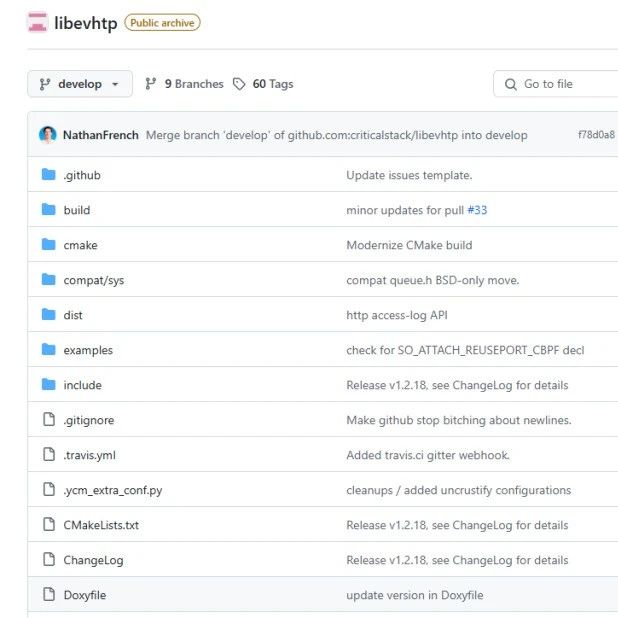618x618 pixels.
Task: Open the examples folder
Action: point(88,350)
